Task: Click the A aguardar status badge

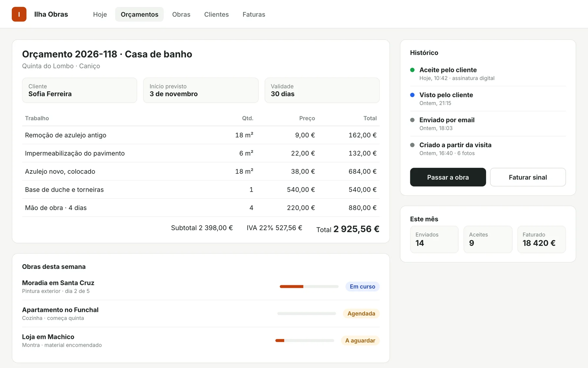Action: tap(360, 341)
